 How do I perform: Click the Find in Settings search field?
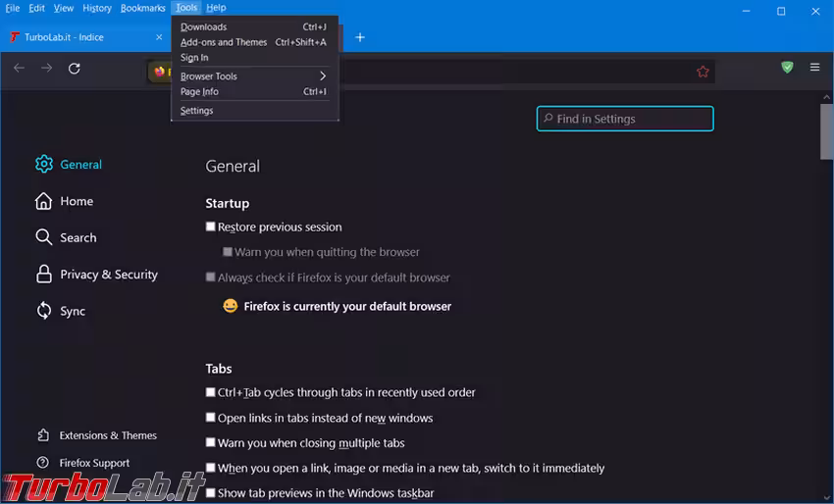coord(625,119)
